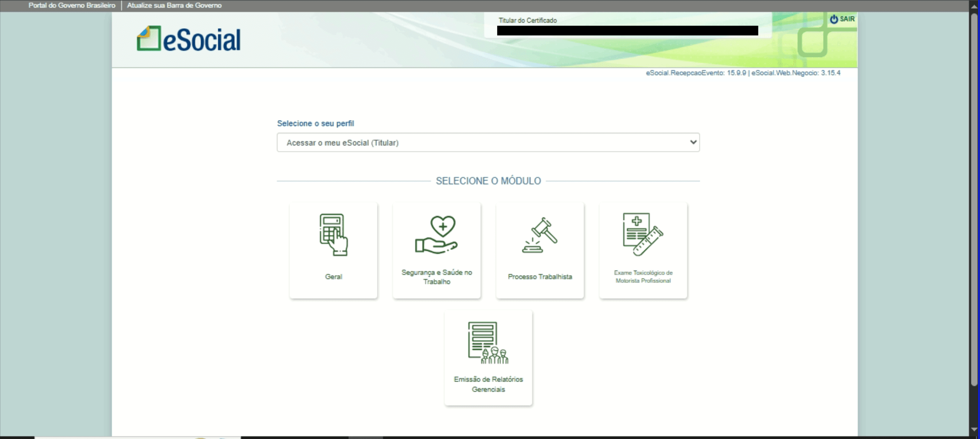This screenshot has width=980, height=439.
Task: Click 'Exame Toxicológico de Motorista Profissional' text
Action: [x=643, y=277]
